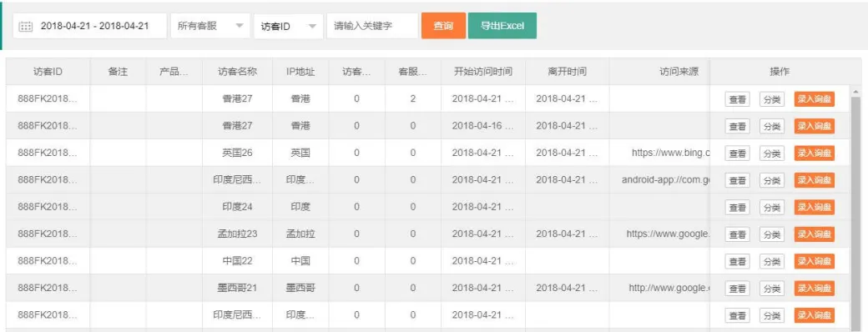
Task: Click 分类 for the 英国26 visitor
Action: (x=772, y=153)
